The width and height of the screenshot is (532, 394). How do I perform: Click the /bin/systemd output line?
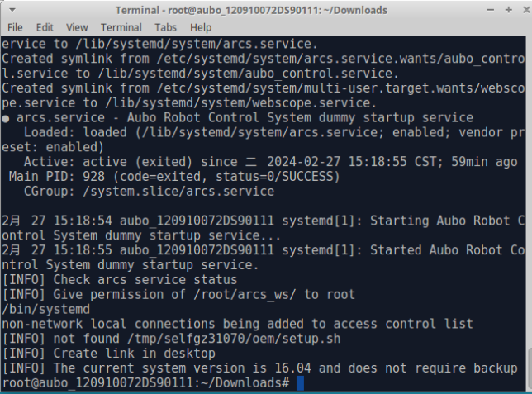tap(45, 310)
